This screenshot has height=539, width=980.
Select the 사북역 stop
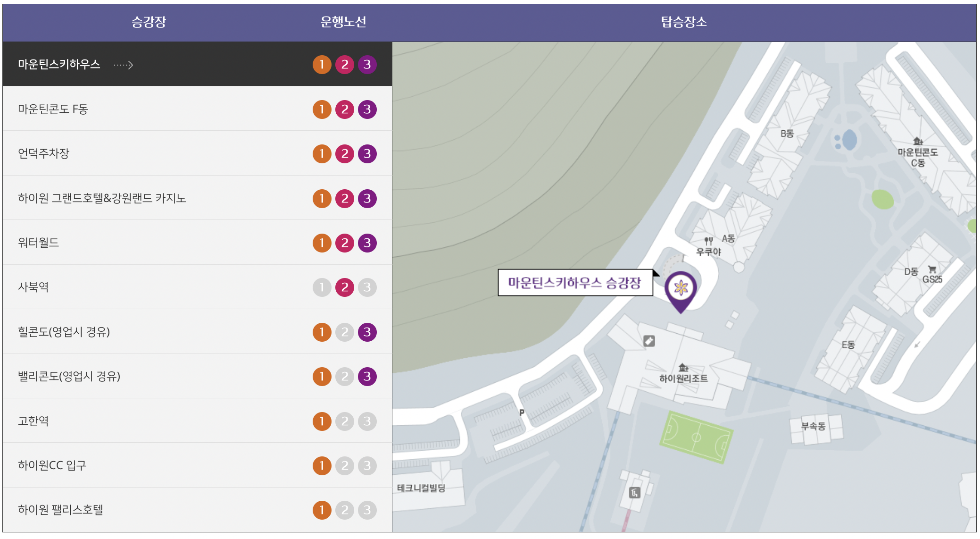pyautogui.click(x=197, y=287)
